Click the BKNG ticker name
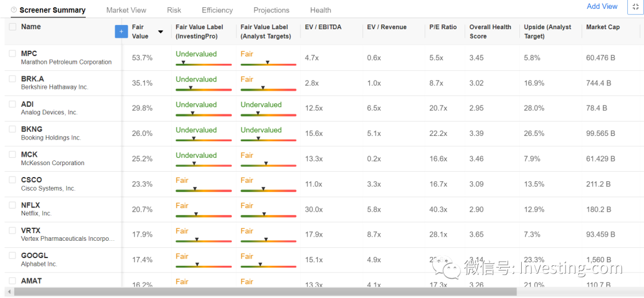 [x=32, y=130]
